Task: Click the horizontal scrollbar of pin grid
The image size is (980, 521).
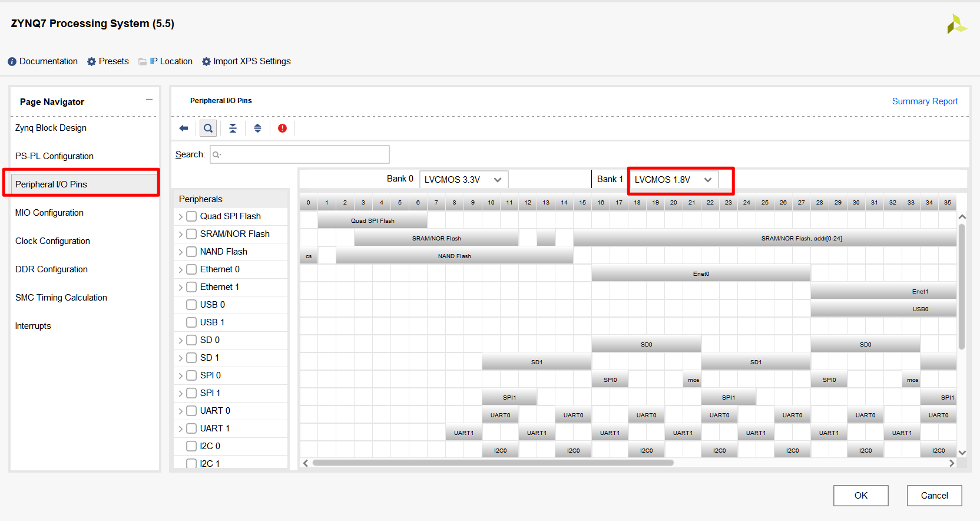Action: (x=493, y=463)
